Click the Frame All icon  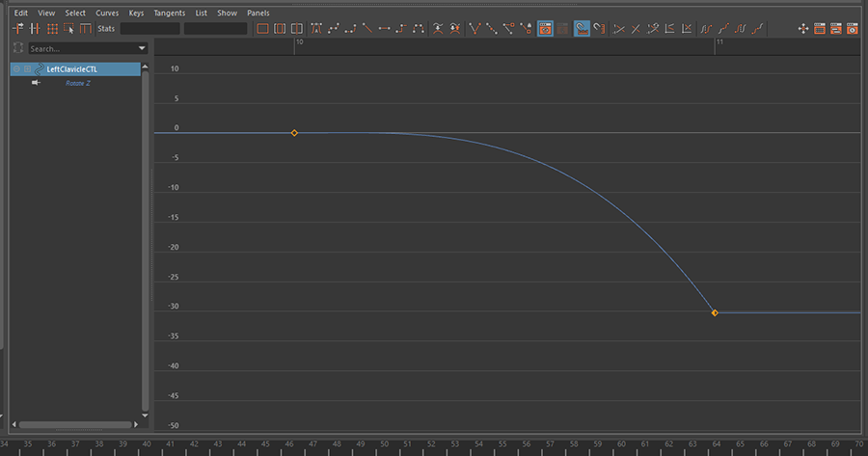coord(262,29)
